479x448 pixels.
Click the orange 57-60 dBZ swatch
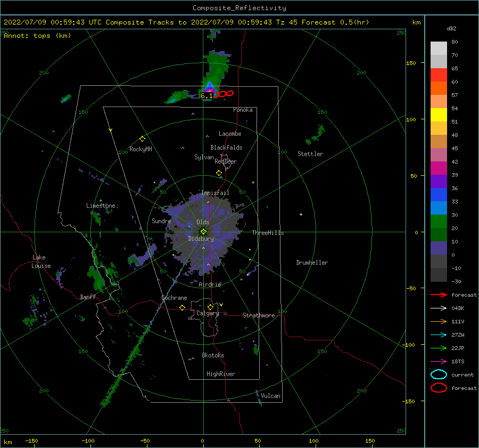[x=439, y=88]
